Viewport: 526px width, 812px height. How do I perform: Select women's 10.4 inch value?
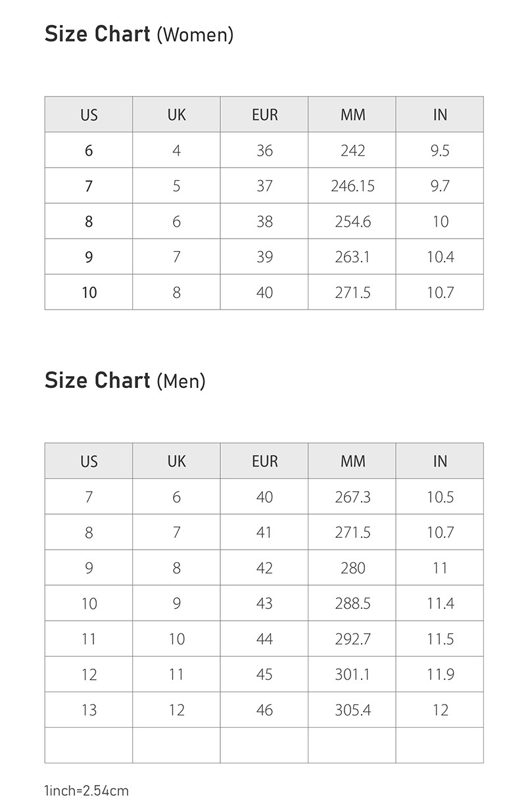(x=440, y=257)
